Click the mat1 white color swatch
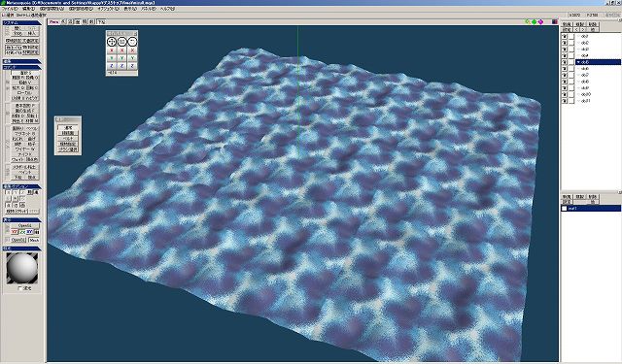The width and height of the screenshot is (622, 364). (565, 209)
